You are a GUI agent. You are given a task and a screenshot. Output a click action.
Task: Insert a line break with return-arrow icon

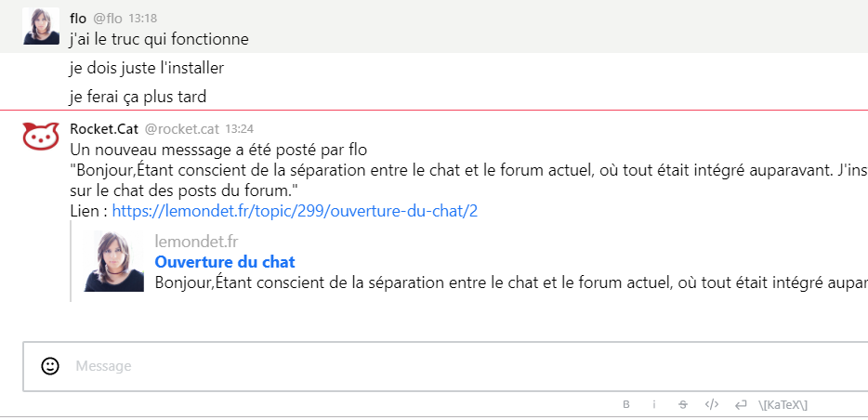(741, 405)
